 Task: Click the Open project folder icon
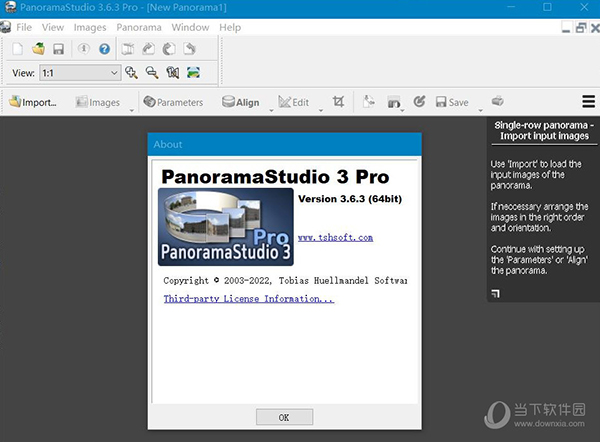coord(38,48)
